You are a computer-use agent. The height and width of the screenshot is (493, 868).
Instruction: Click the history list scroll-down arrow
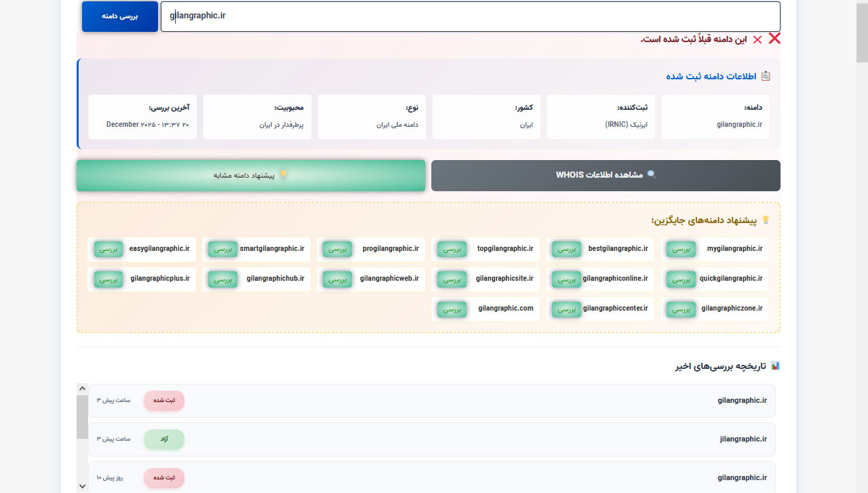(82, 486)
